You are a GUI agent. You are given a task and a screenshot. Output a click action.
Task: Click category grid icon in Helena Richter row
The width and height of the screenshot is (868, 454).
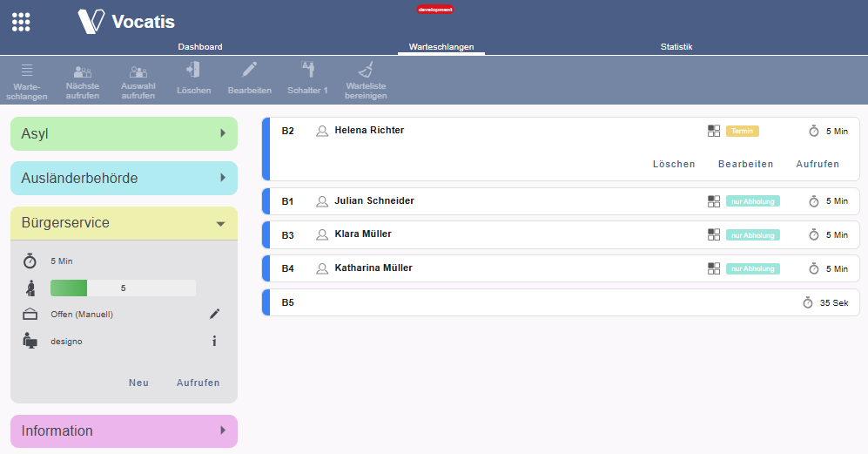pyautogui.click(x=714, y=131)
